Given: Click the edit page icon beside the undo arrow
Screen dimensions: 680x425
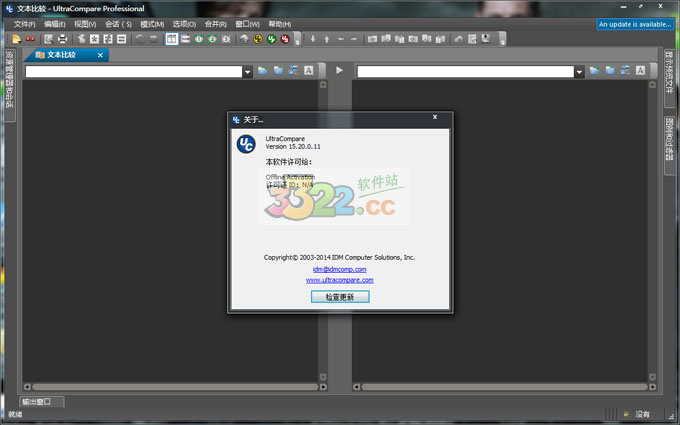Looking at the screenshot, I should 472,39.
